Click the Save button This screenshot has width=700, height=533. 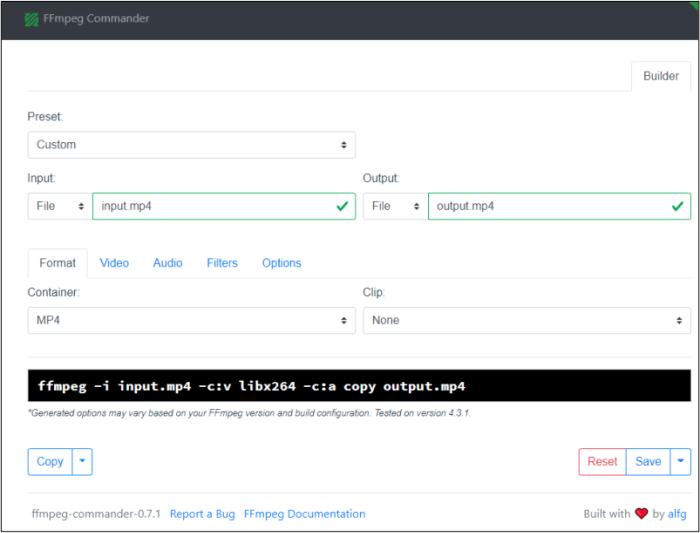[x=648, y=462]
